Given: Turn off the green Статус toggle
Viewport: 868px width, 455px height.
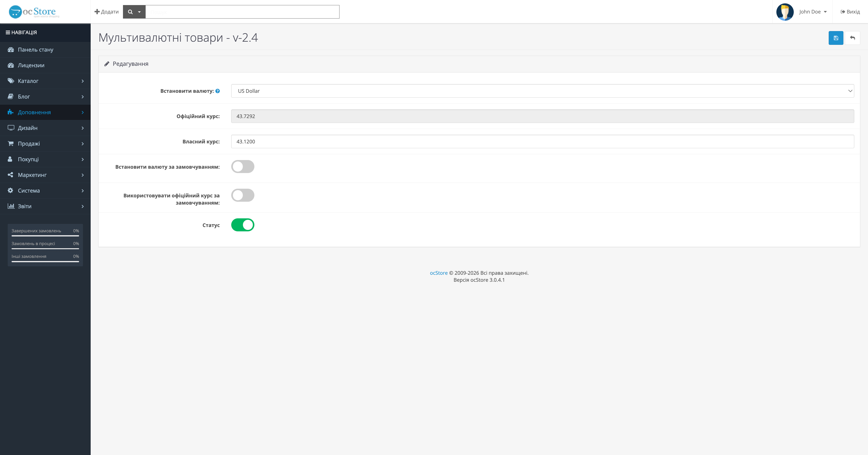Looking at the screenshot, I should 243,225.
